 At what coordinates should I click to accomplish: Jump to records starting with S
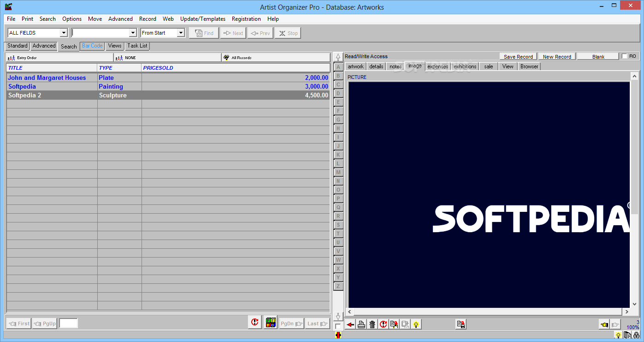(x=338, y=225)
